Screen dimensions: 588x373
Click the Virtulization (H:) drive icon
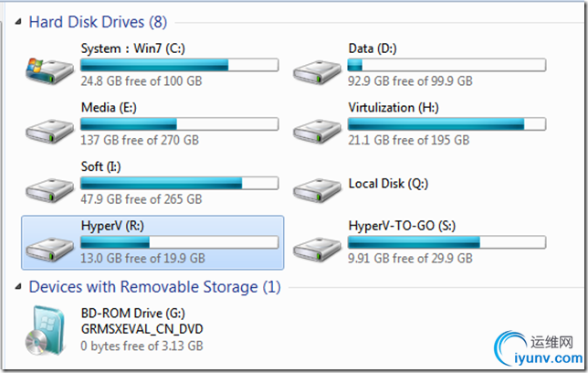coord(317,131)
